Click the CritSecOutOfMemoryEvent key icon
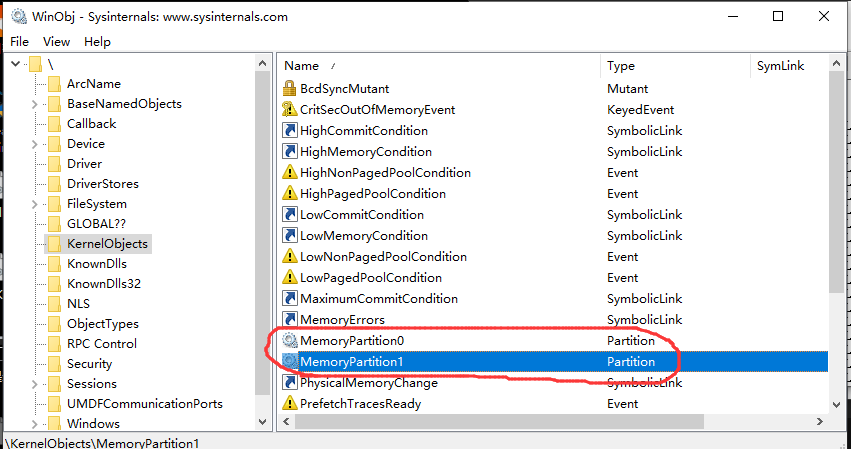This screenshot has height=449, width=851. [x=291, y=110]
